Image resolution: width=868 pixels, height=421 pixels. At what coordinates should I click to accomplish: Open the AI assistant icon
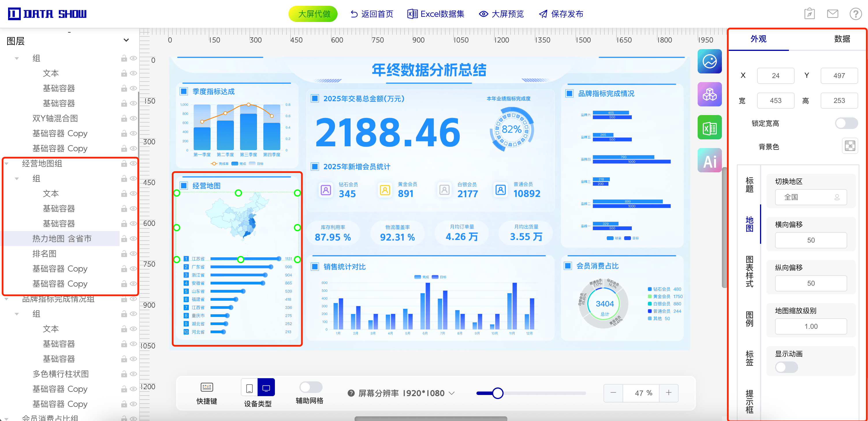(709, 160)
